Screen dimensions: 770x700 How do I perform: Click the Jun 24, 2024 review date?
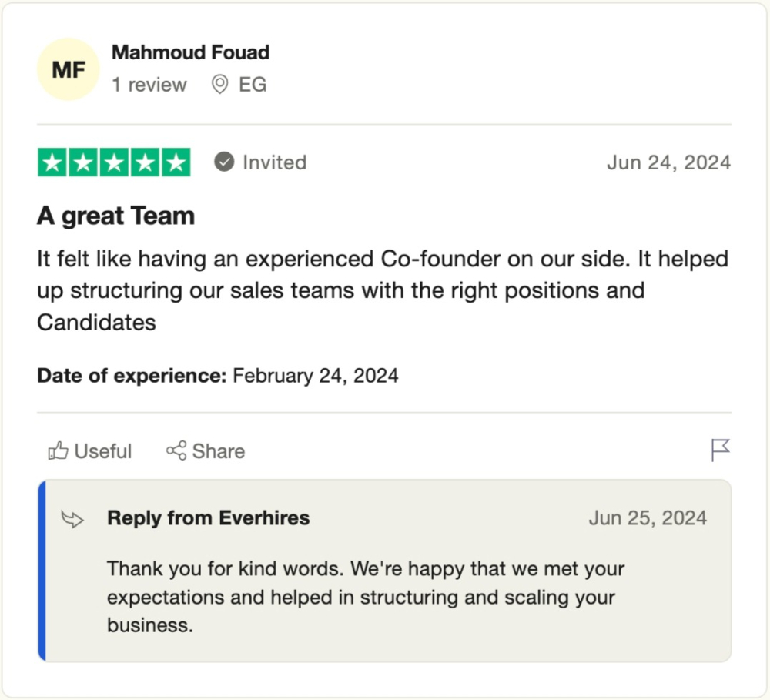pos(668,162)
